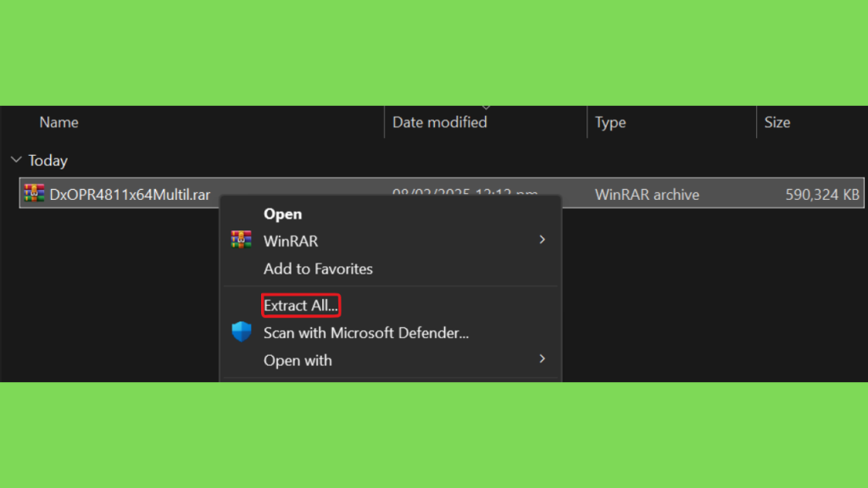Viewport: 868px width, 488px height.
Task: Click the Today group label
Action: (48, 160)
